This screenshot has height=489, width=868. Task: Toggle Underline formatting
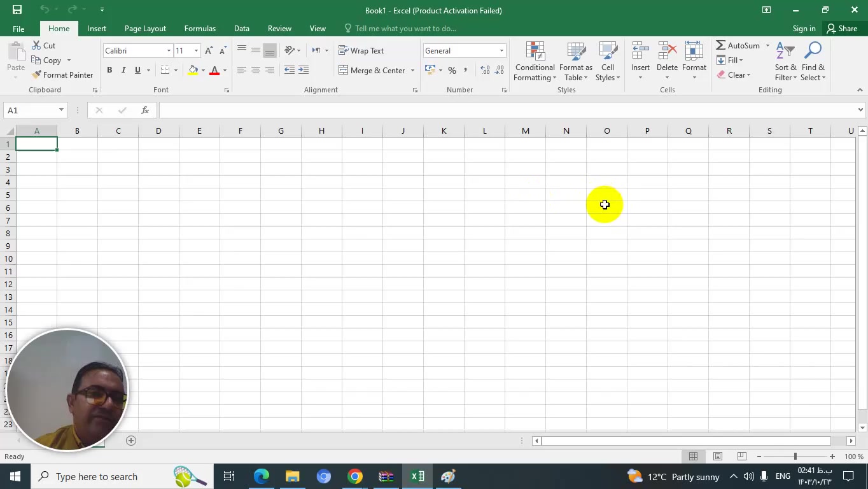point(137,70)
